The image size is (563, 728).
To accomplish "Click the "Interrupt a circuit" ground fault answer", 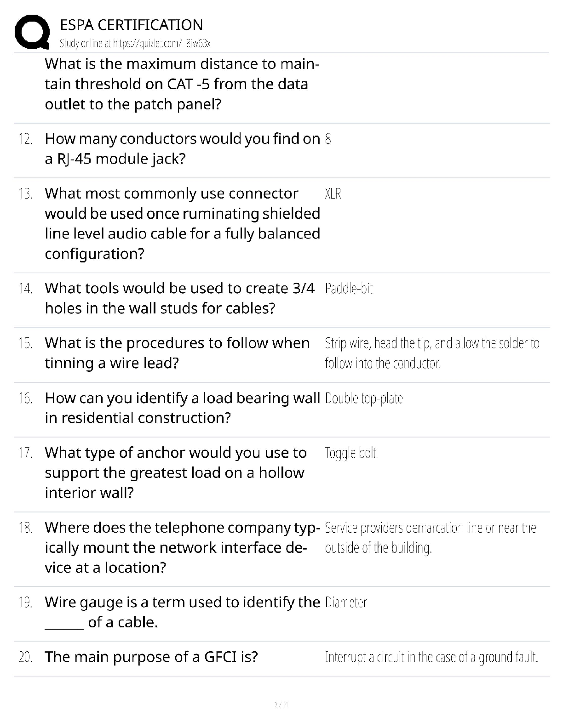I will 431,657.
